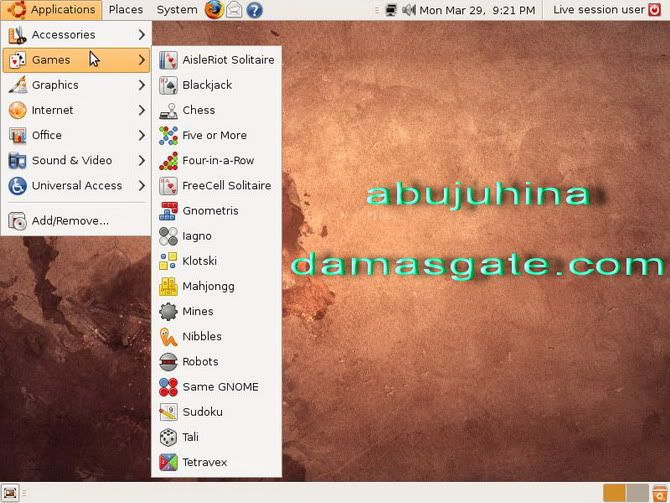Click the Tetravex icon
The width and height of the screenshot is (670, 503).
[168, 462]
